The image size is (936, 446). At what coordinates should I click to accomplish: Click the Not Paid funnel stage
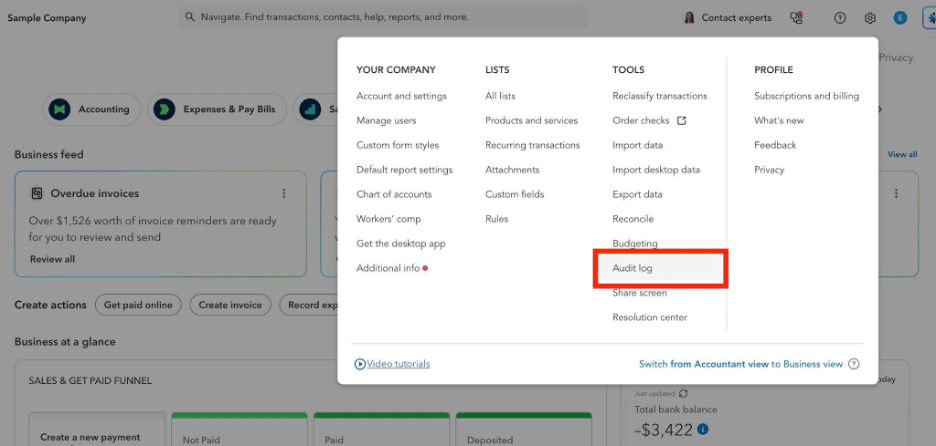point(239,429)
